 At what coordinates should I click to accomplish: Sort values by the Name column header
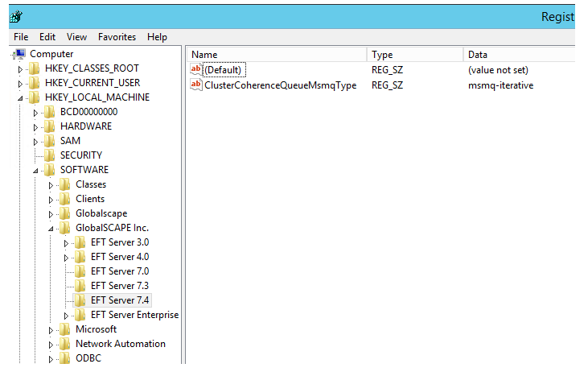[277, 55]
